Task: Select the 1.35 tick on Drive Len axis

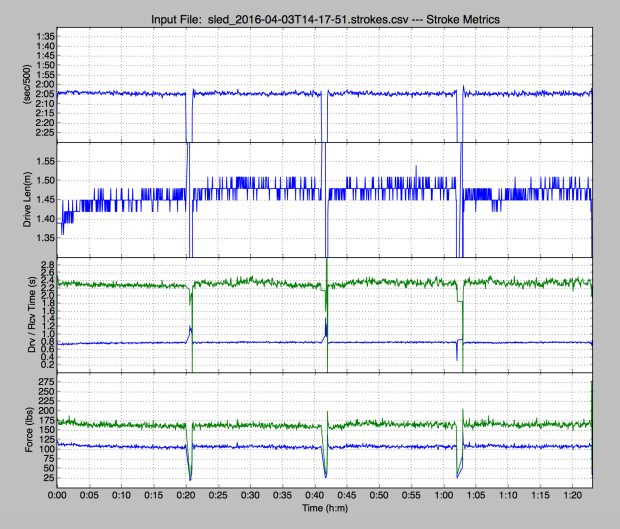Action: coord(42,238)
